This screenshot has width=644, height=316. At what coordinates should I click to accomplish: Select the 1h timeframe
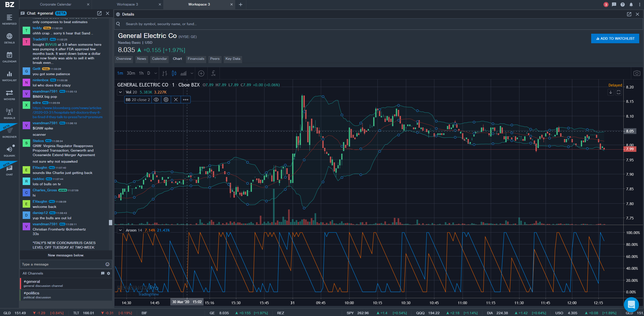point(141,73)
